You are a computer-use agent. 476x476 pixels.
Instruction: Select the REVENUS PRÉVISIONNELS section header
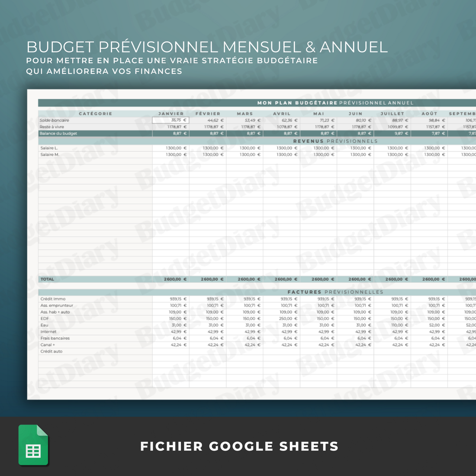(x=335, y=141)
